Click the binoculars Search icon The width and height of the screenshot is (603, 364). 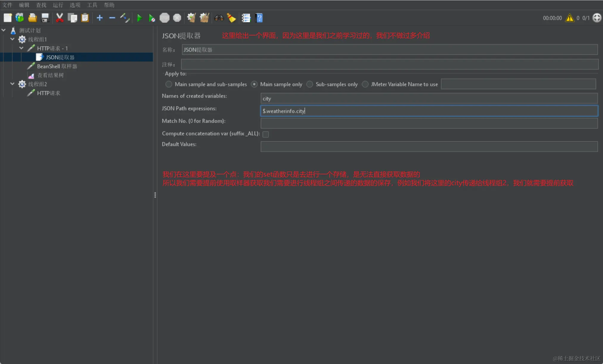coord(219,18)
